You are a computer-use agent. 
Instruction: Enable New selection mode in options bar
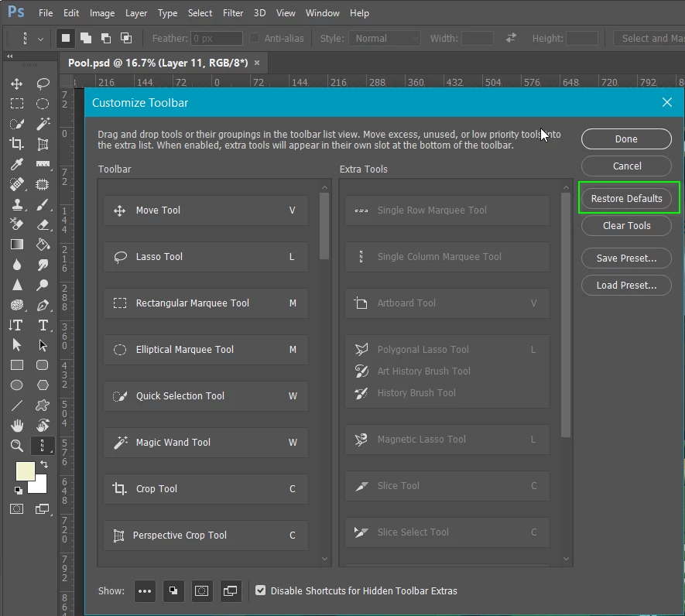pyautogui.click(x=66, y=38)
